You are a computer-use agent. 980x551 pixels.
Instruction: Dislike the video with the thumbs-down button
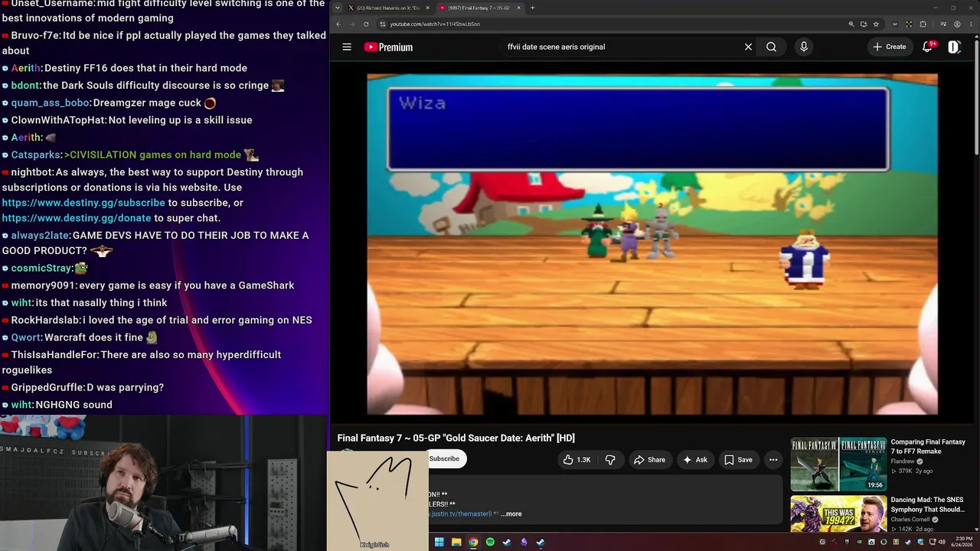[610, 460]
